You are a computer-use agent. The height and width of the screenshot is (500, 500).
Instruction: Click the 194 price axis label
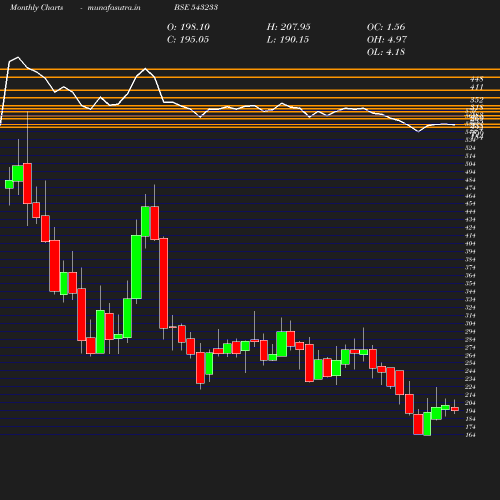tap(470, 411)
